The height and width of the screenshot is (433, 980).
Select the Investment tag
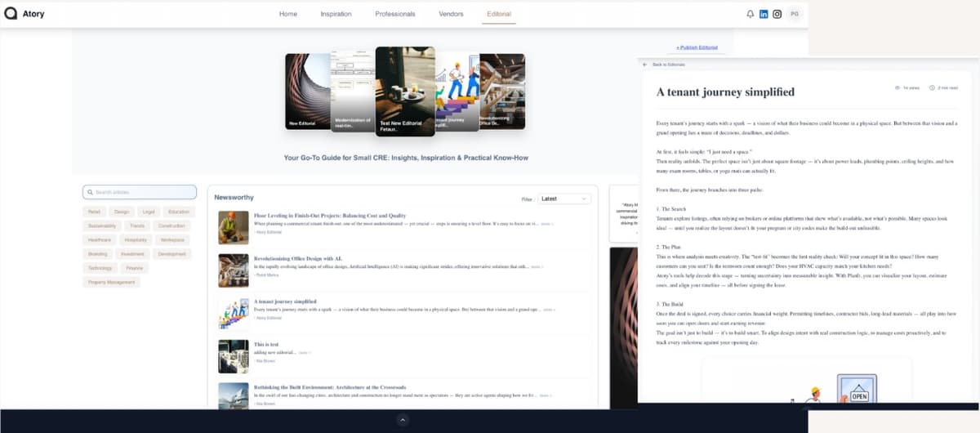click(133, 254)
